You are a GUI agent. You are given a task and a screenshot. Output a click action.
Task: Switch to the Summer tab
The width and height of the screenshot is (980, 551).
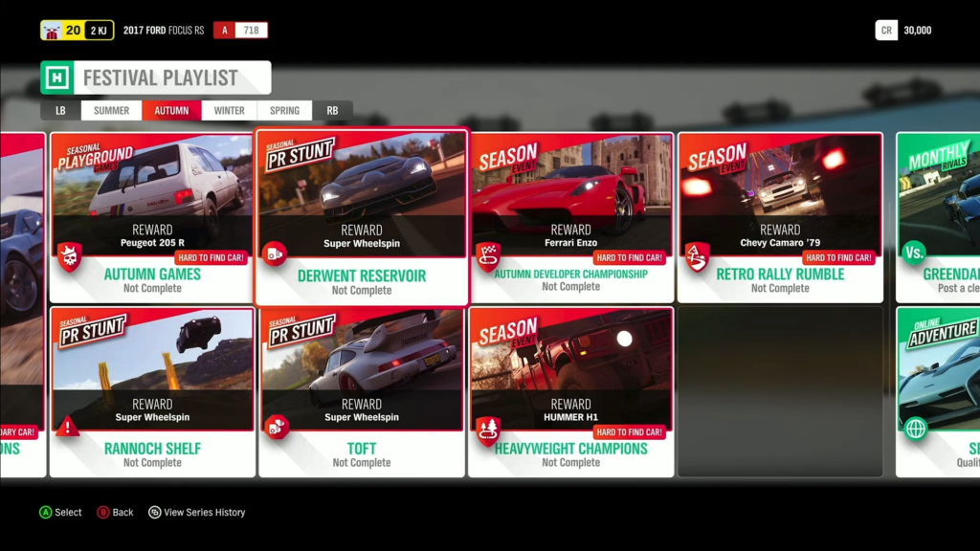coord(111,111)
